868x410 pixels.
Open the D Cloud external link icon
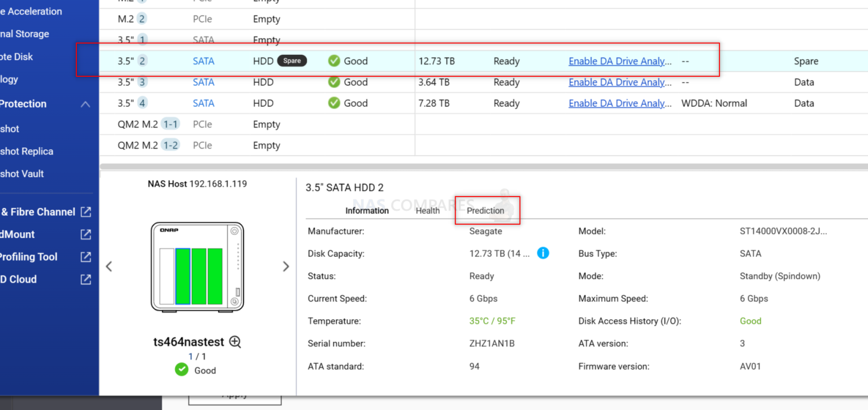[x=86, y=279]
